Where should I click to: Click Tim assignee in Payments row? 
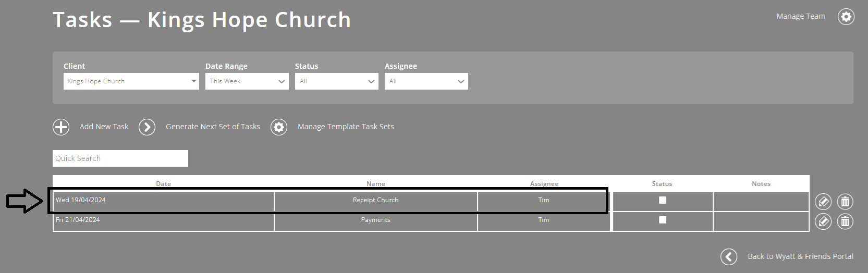click(x=544, y=221)
